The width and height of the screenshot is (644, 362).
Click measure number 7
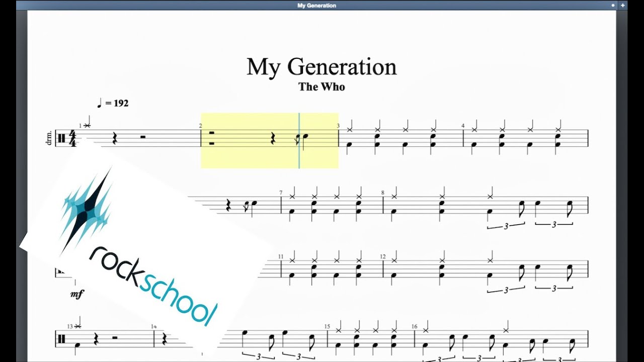click(x=282, y=193)
